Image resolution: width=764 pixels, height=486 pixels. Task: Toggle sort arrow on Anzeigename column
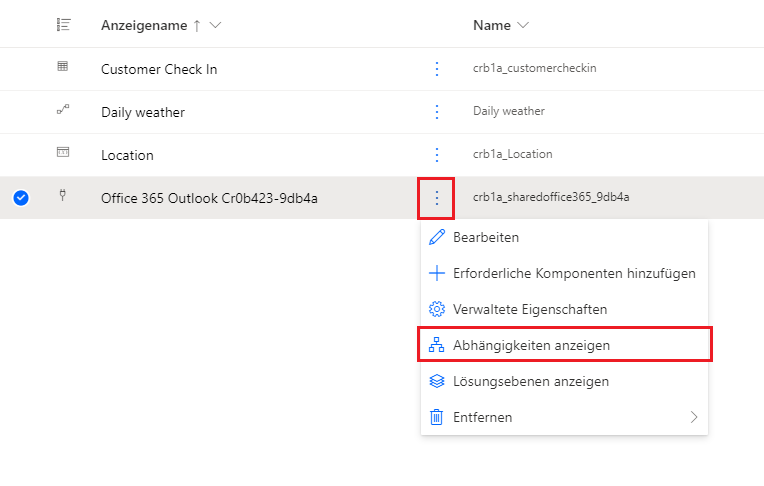pyautogui.click(x=197, y=25)
